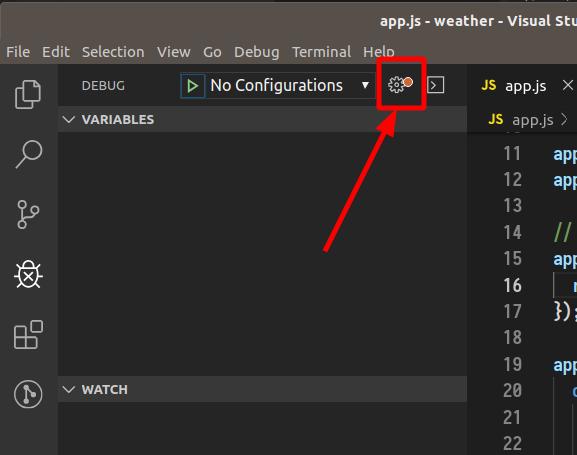
Task: Start debugging with the green play button
Action: point(192,86)
